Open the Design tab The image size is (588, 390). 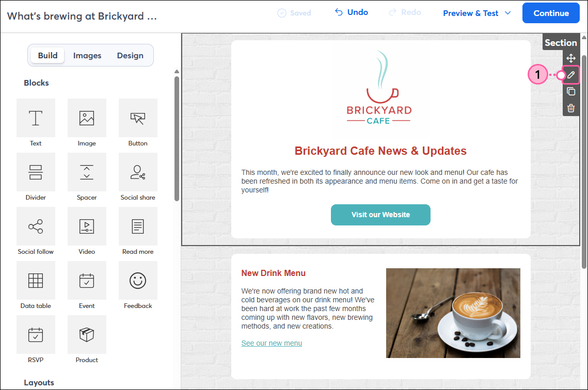130,56
